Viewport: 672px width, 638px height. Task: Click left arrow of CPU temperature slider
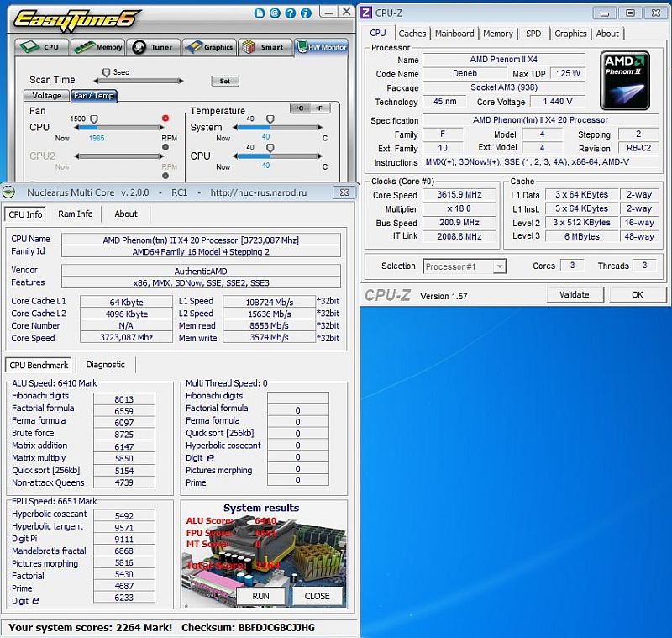pyautogui.click(x=235, y=156)
